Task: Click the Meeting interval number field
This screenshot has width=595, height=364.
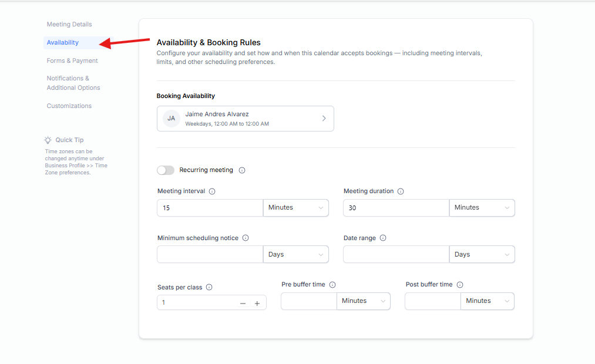Action: pyautogui.click(x=210, y=208)
